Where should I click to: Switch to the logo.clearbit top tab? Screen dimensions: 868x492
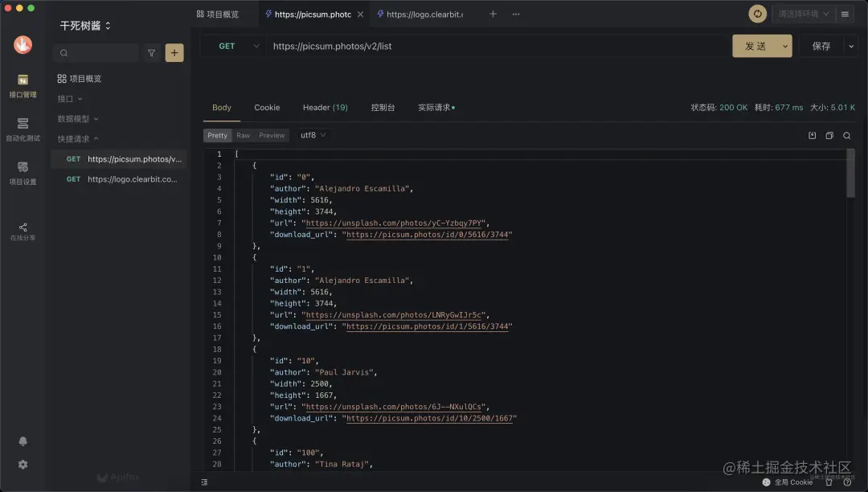420,14
